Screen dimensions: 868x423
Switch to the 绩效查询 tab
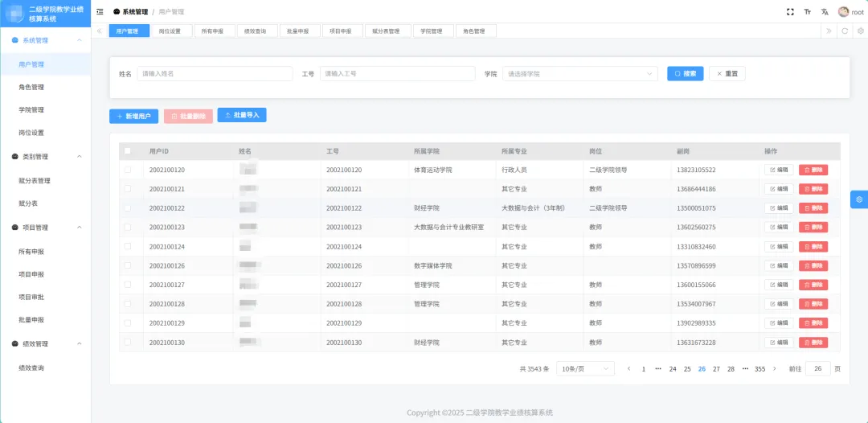[256, 31]
